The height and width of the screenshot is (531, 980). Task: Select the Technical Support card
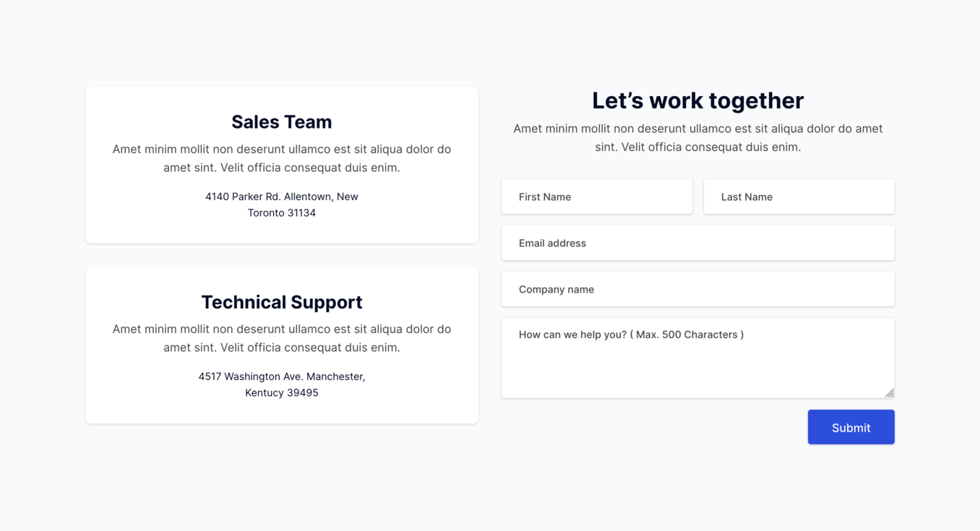[282, 345]
